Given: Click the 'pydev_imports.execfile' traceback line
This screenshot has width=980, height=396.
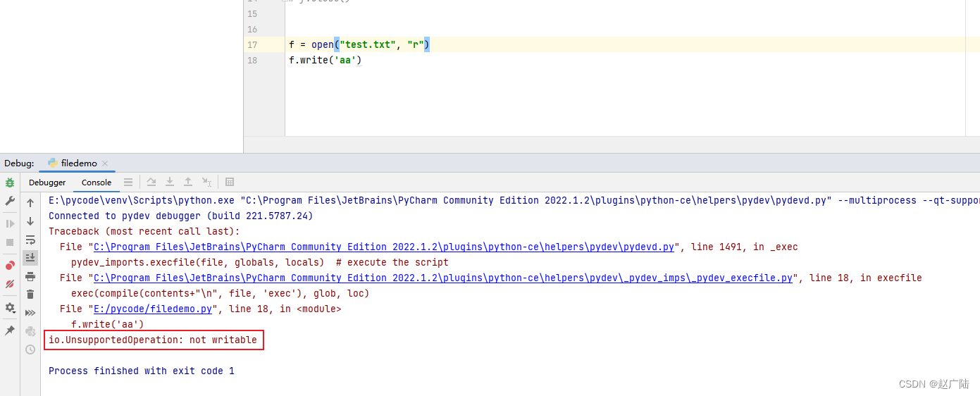Looking at the screenshot, I should (x=260, y=262).
